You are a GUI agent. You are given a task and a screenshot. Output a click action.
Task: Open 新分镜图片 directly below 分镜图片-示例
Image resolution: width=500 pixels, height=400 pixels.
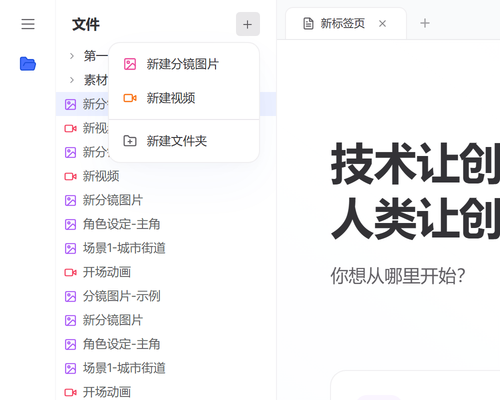point(166,320)
